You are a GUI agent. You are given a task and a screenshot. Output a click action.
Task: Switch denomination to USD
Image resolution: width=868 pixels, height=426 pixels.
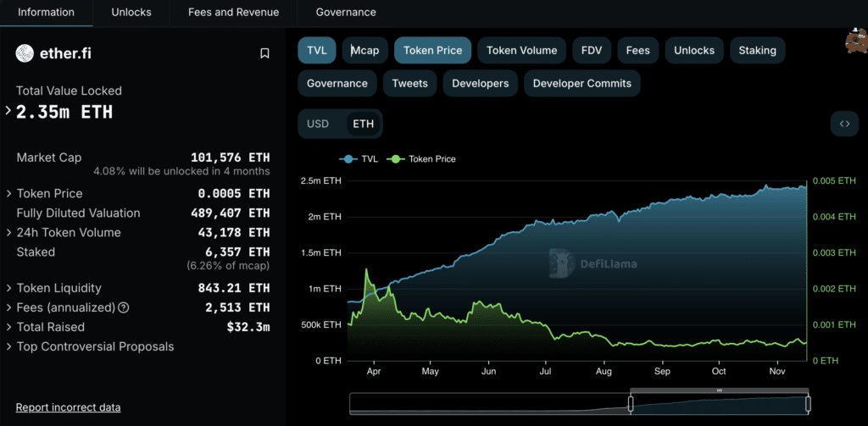click(x=318, y=124)
